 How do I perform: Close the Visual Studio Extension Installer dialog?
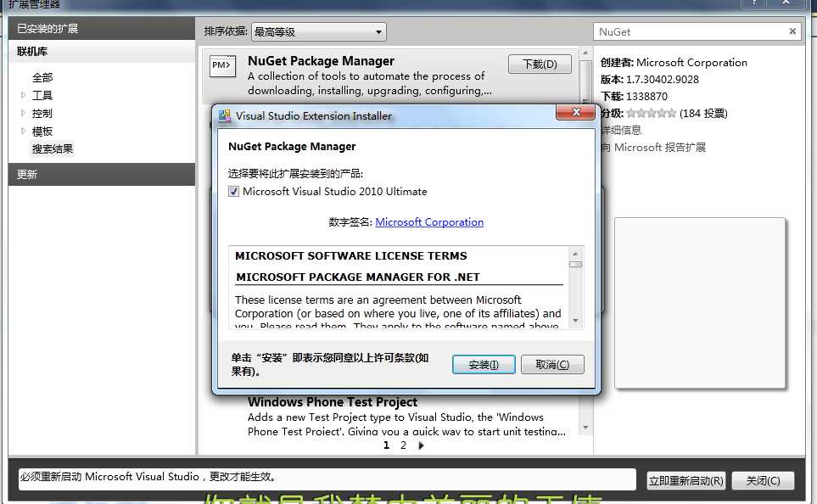(x=576, y=112)
